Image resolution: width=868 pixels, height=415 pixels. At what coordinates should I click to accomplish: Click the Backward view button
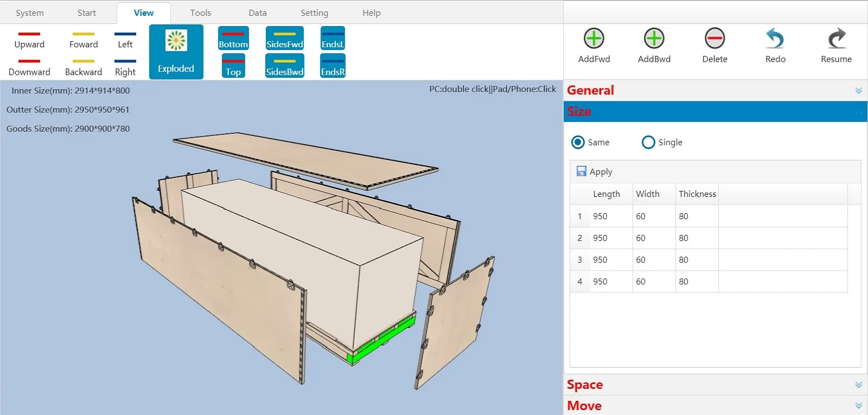point(84,67)
